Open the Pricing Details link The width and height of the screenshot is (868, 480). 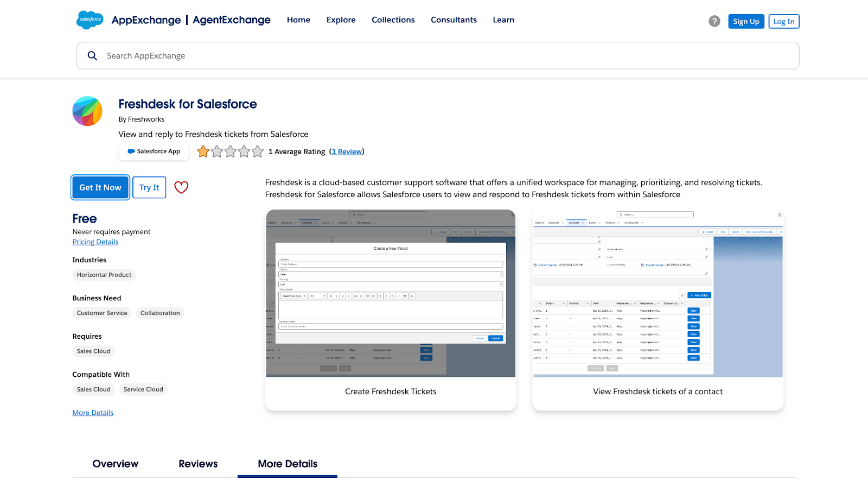click(x=95, y=242)
